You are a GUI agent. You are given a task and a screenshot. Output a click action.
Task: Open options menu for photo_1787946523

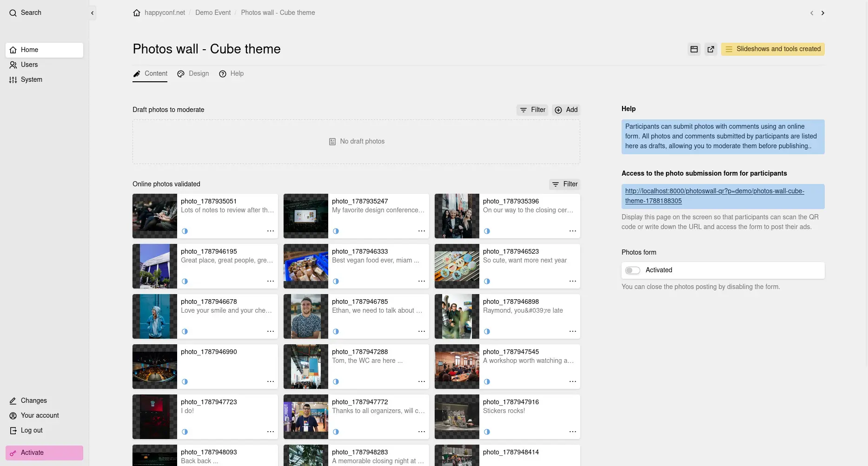click(x=573, y=282)
